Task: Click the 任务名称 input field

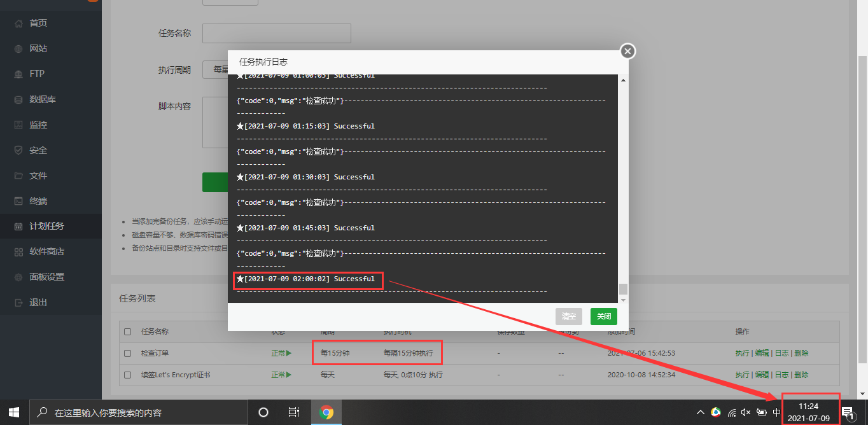Action: point(277,33)
